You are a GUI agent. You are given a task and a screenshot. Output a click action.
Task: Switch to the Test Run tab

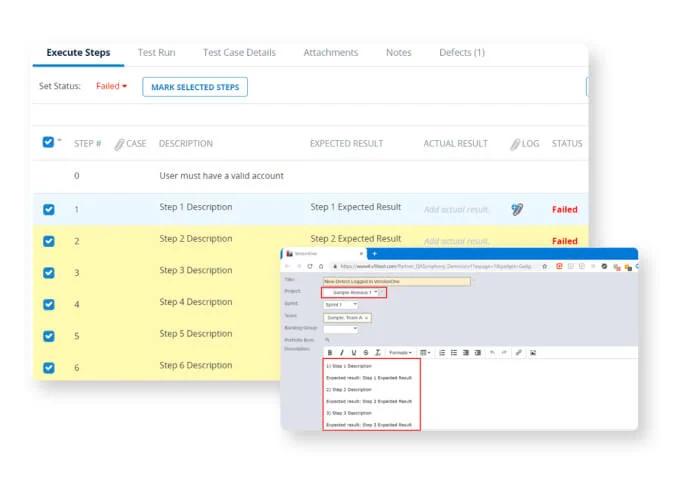tap(156, 53)
